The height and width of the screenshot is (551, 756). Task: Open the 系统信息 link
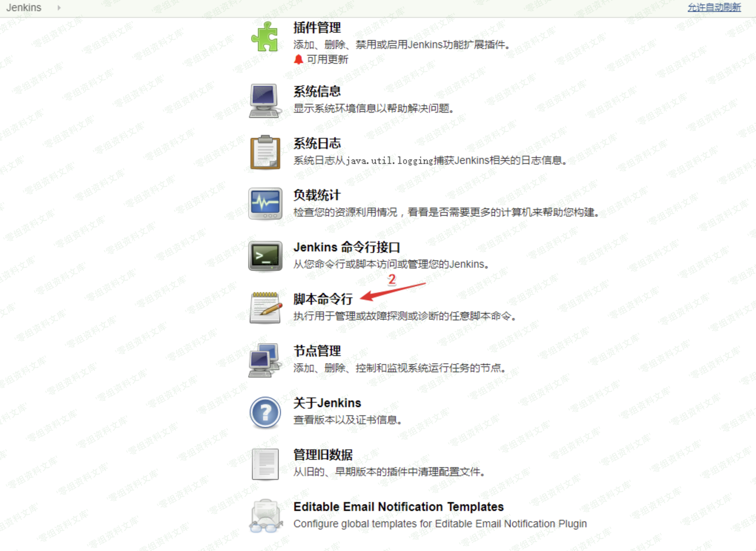pos(317,91)
